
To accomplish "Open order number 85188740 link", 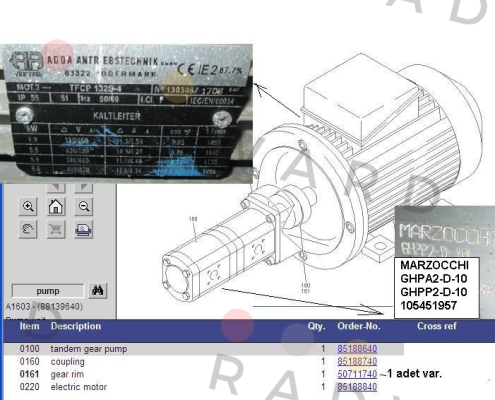I will [x=357, y=361].
